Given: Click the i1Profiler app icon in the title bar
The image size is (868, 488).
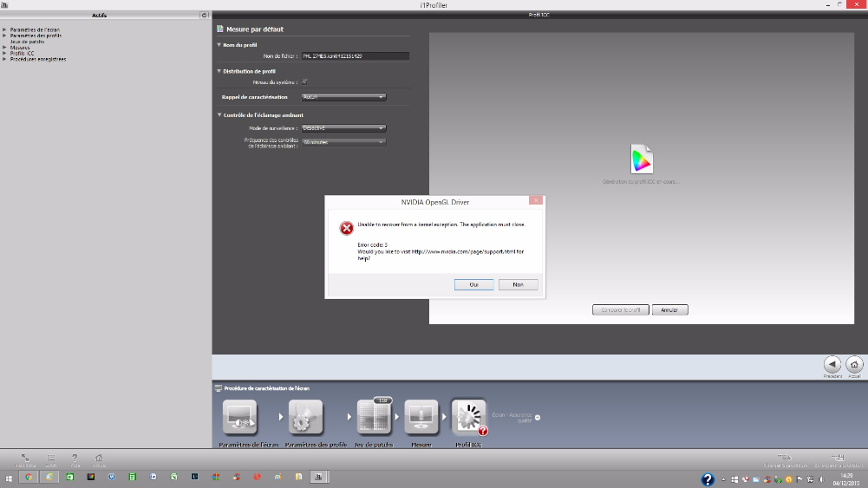Looking at the screenshot, I should 4,4.
